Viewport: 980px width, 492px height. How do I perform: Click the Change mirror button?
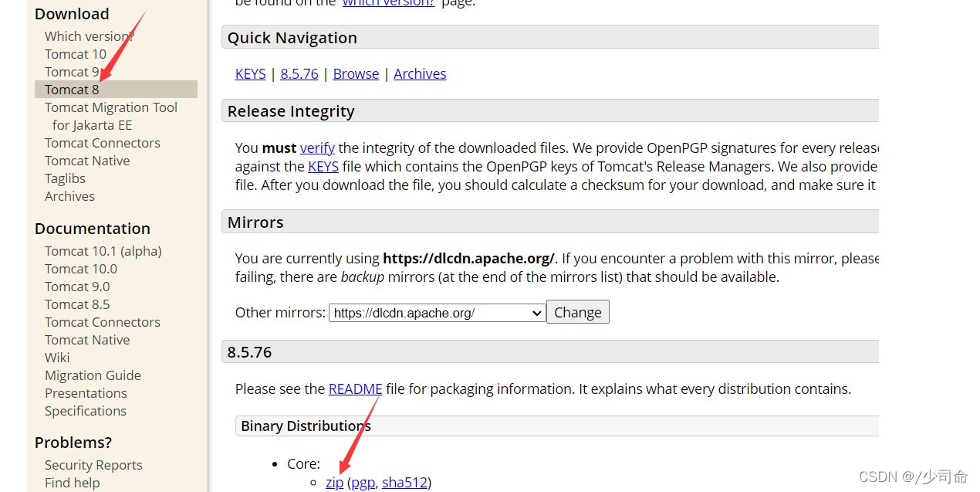(x=578, y=312)
